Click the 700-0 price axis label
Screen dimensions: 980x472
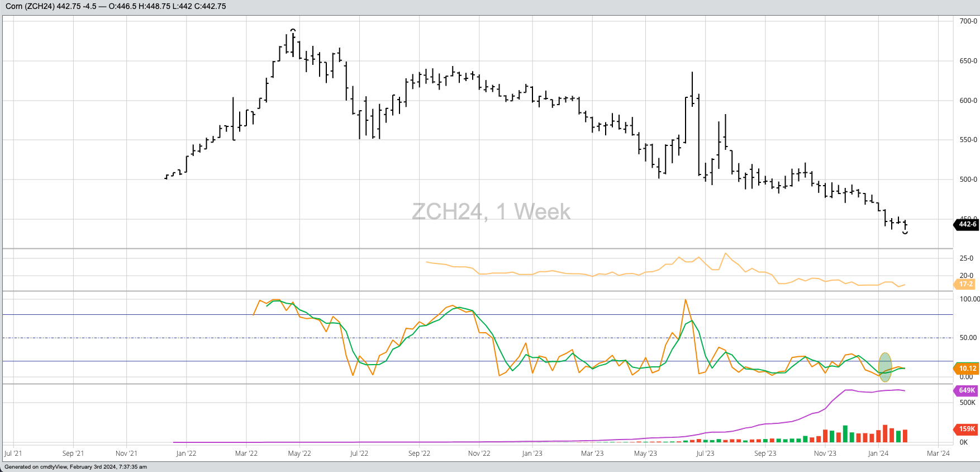click(968, 21)
